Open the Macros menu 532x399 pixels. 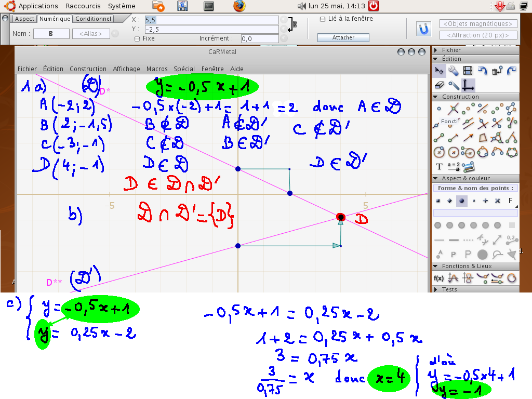click(x=157, y=69)
